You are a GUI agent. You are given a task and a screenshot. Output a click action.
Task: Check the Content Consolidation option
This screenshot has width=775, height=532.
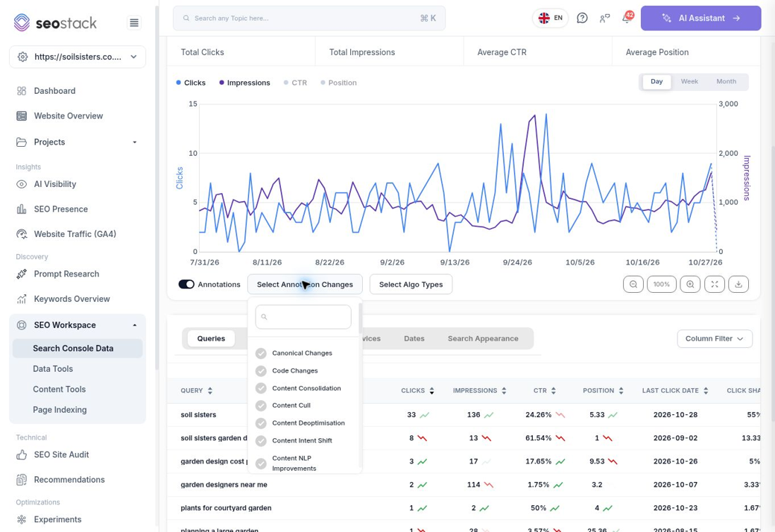coord(261,388)
